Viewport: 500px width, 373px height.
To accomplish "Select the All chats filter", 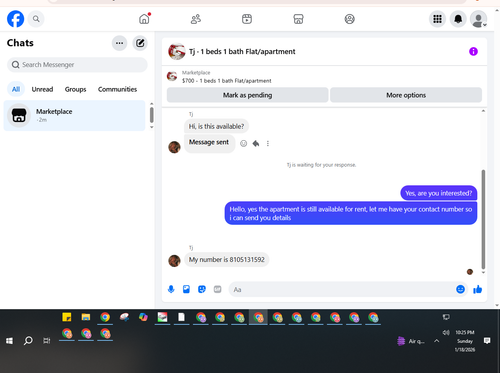I will click(x=16, y=89).
